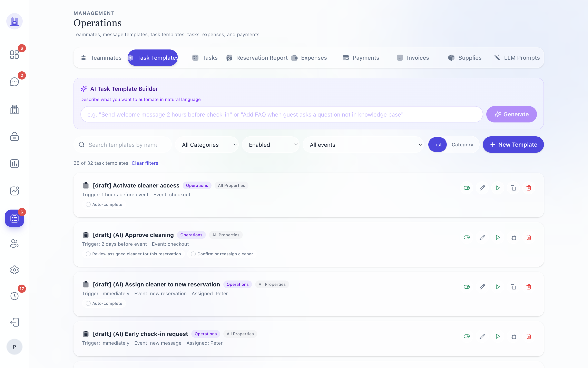The image size is (588, 368).
Task: Click the Generate button
Action: [x=511, y=114]
